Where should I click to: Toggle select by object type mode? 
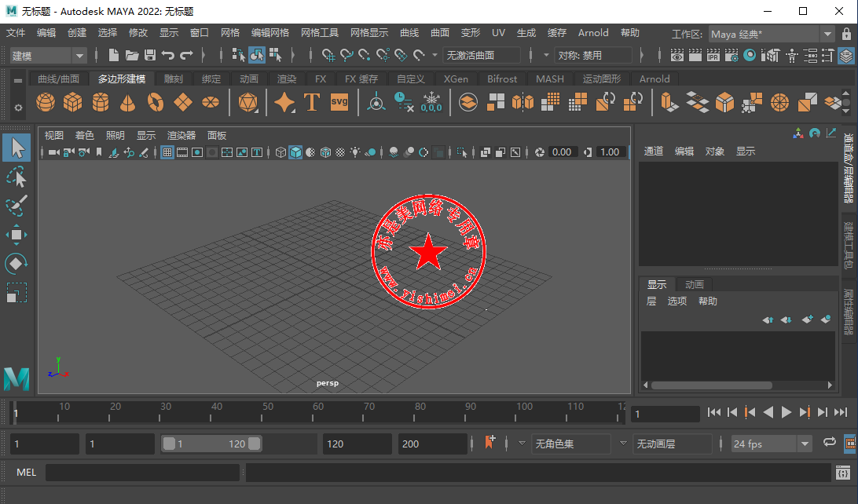pos(257,55)
